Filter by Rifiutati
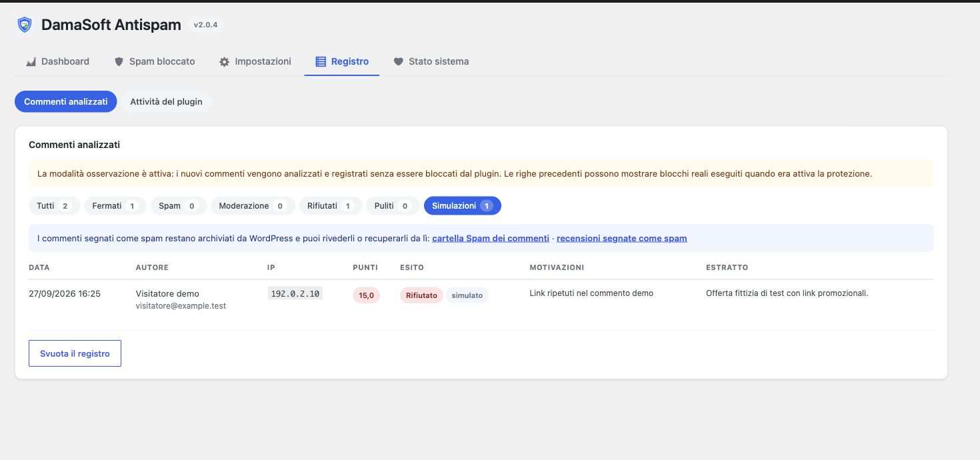The height and width of the screenshot is (460, 980). [x=331, y=206]
